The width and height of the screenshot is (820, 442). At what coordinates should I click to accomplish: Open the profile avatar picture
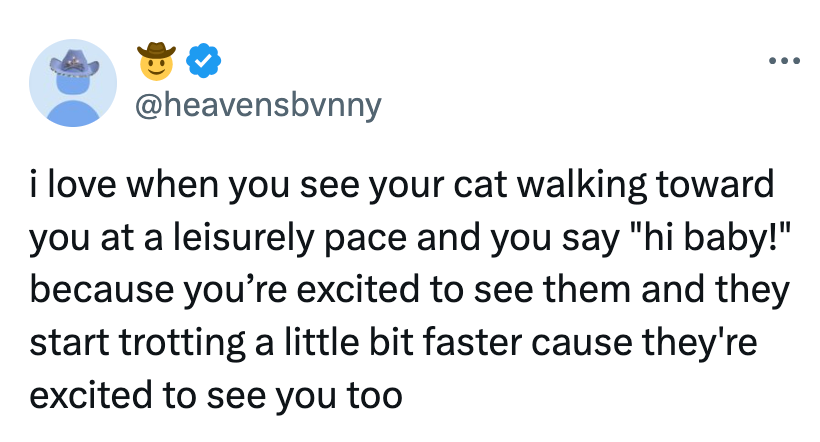80,84
